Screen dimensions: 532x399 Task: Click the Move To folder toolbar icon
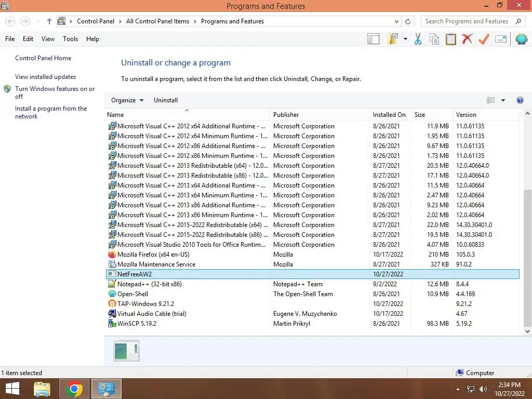[393, 39]
